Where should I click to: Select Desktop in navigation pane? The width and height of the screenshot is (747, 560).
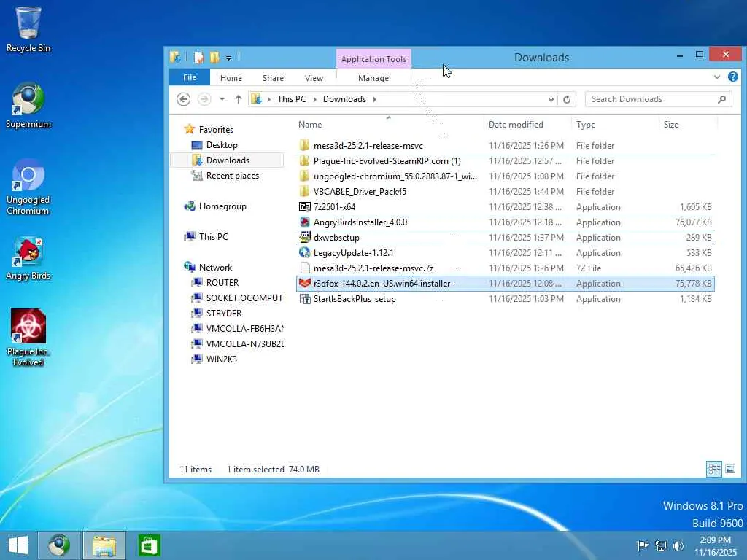pos(222,145)
